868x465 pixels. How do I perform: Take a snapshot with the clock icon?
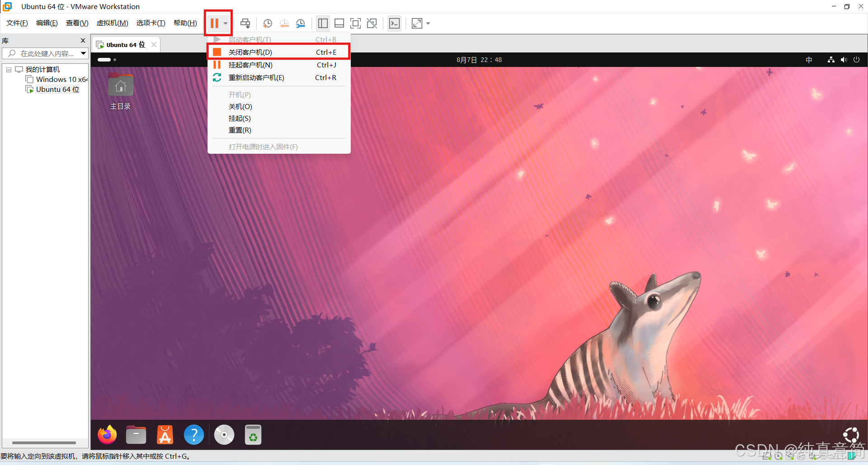tap(268, 23)
